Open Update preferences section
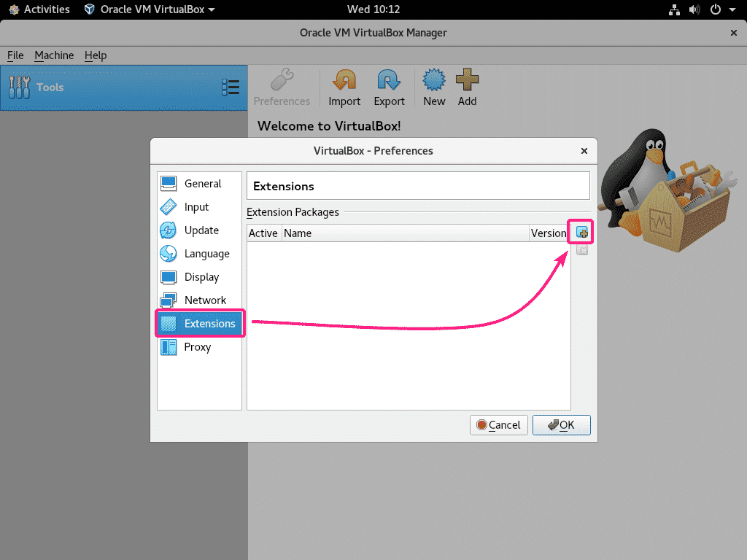The image size is (747, 560). pos(200,230)
